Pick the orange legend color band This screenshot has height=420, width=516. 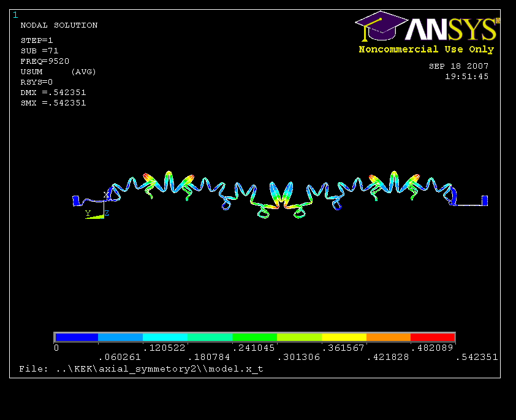389,337
